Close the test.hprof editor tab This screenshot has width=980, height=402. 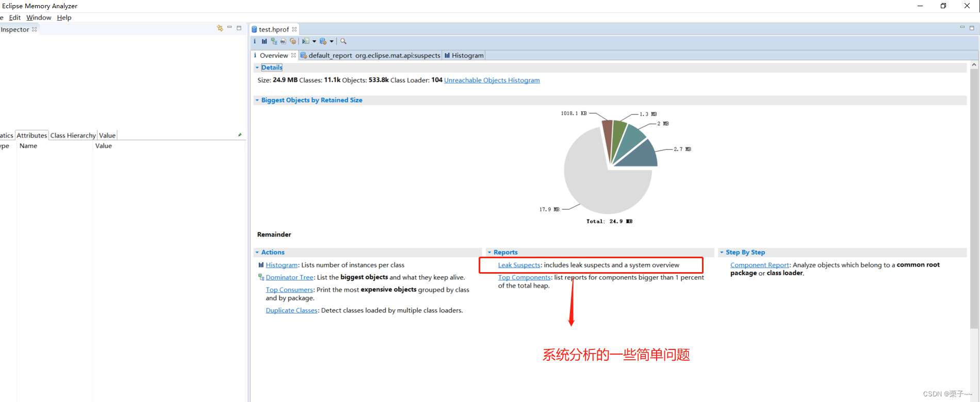pos(295,29)
